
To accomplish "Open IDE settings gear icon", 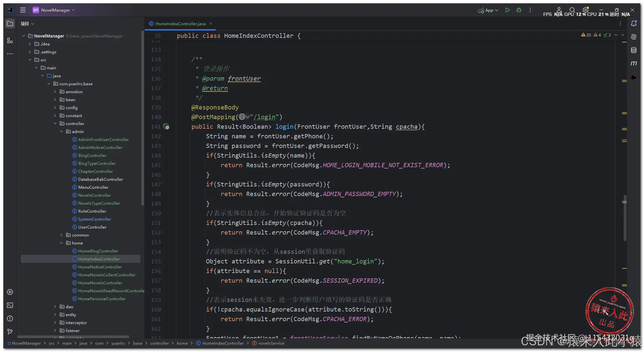I will point(586,10).
